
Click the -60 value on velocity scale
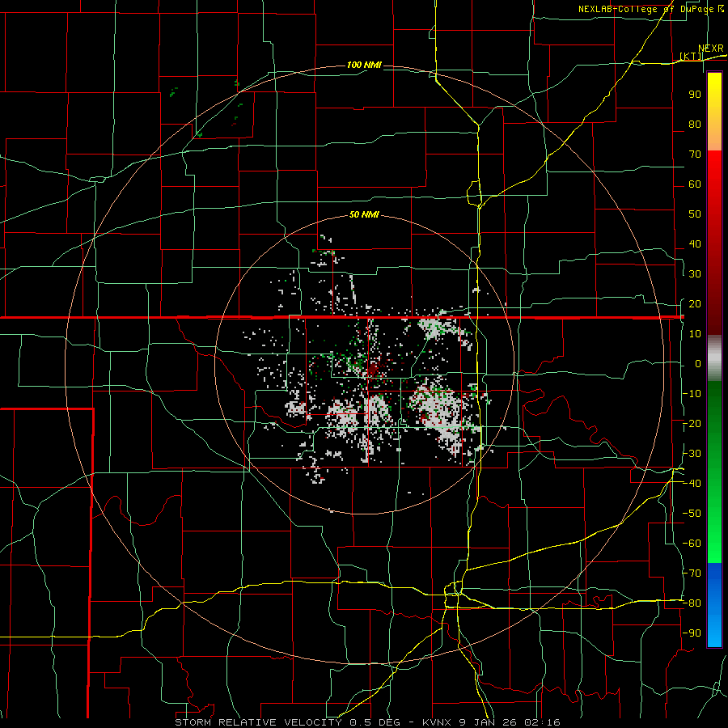click(x=692, y=544)
